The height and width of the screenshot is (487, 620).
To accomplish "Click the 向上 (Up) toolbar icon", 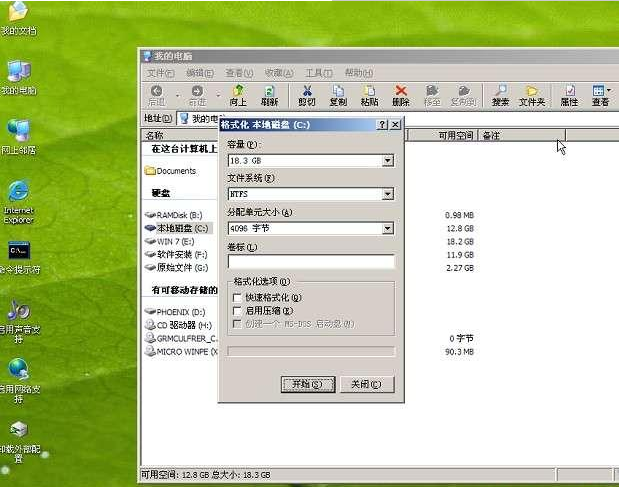I will [237, 94].
